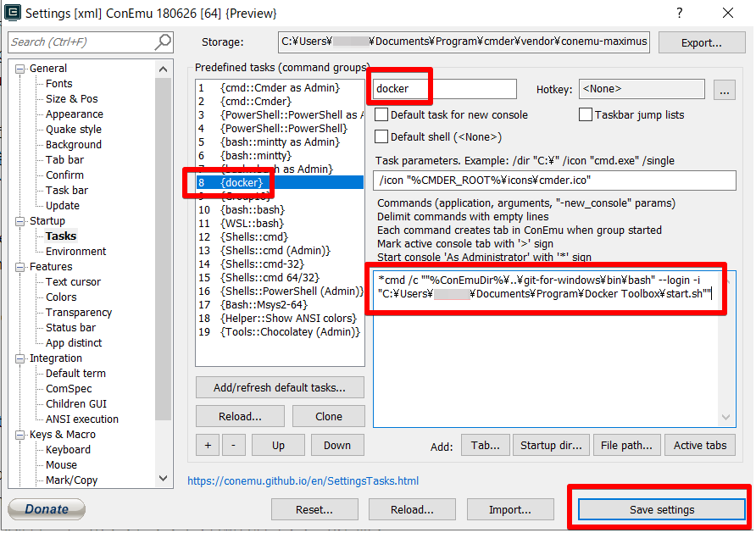The image size is (756, 533).
Task: Move task Up in list
Action: point(278,445)
